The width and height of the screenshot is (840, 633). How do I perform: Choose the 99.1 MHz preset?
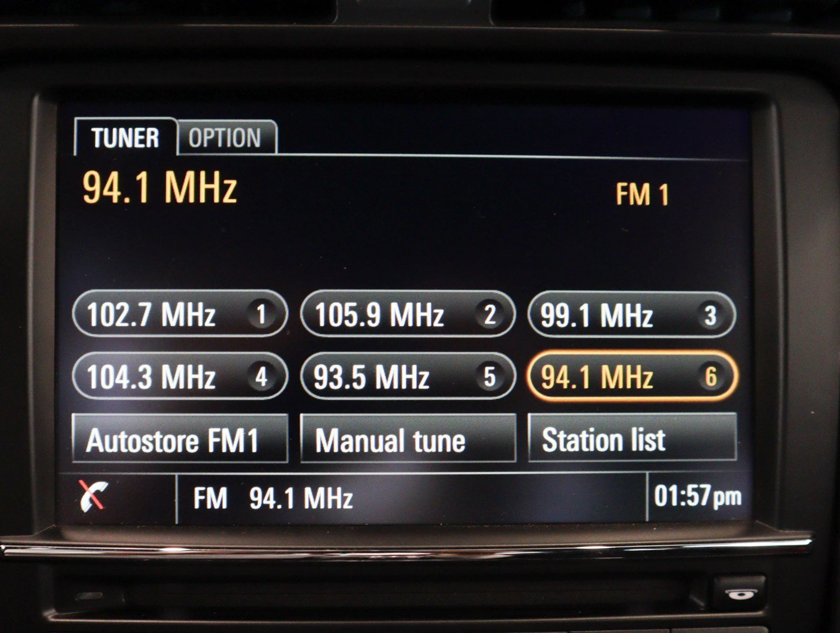pos(596,315)
